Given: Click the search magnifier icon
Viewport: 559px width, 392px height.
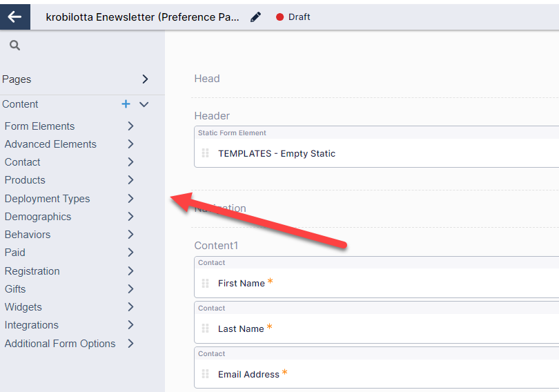Looking at the screenshot, I should 15,46.
